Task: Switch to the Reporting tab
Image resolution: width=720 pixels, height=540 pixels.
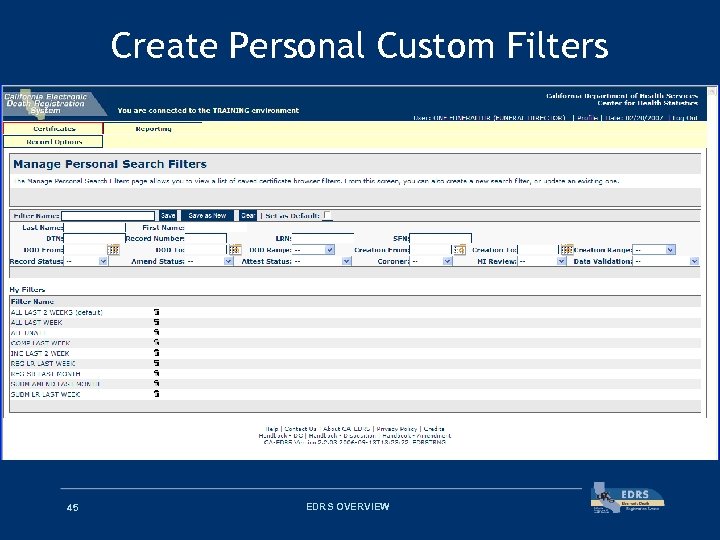Action: point(153,129)
